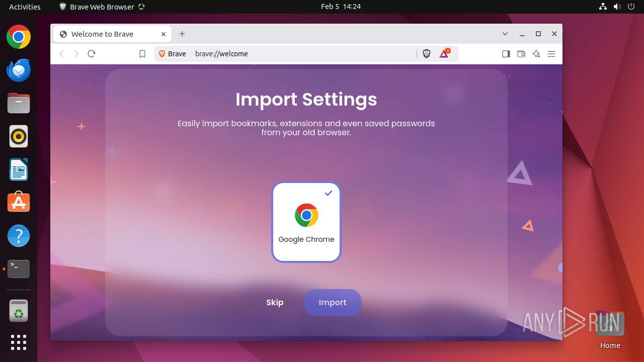Toggle the sidebar panel icon
Image resolution: width=644 pixels, height=362 pixels.
pyautogui.click(x=506, y=54)
